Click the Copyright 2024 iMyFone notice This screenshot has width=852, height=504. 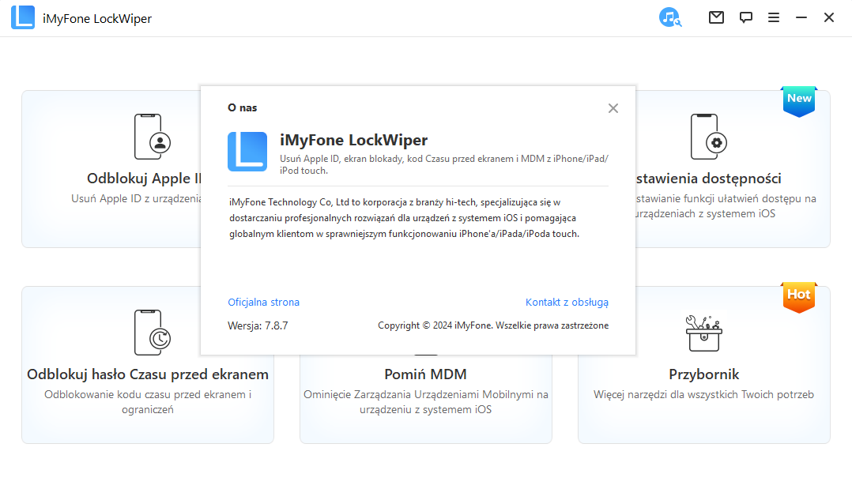click(x=493, y=325)
